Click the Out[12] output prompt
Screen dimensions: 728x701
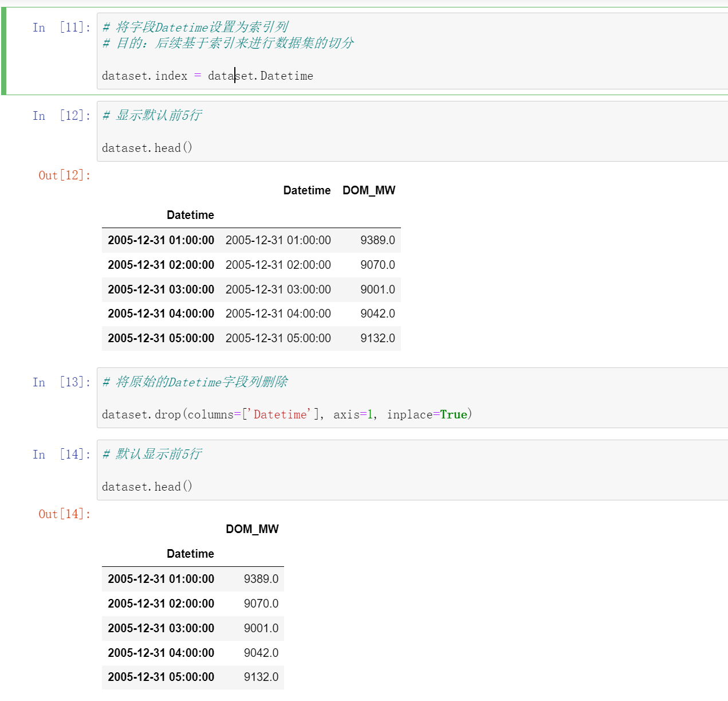pyautogui.click(x=64, y=175)
